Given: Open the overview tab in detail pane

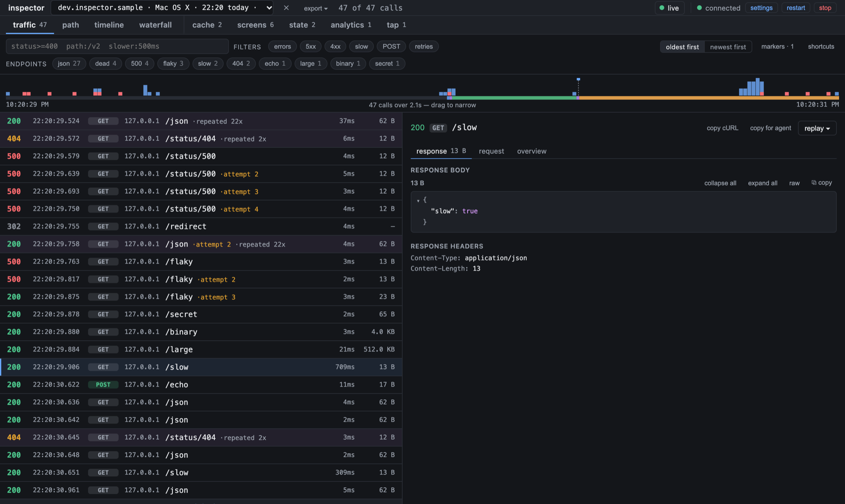Looking at the screenshot, I should tap(532, 151).
